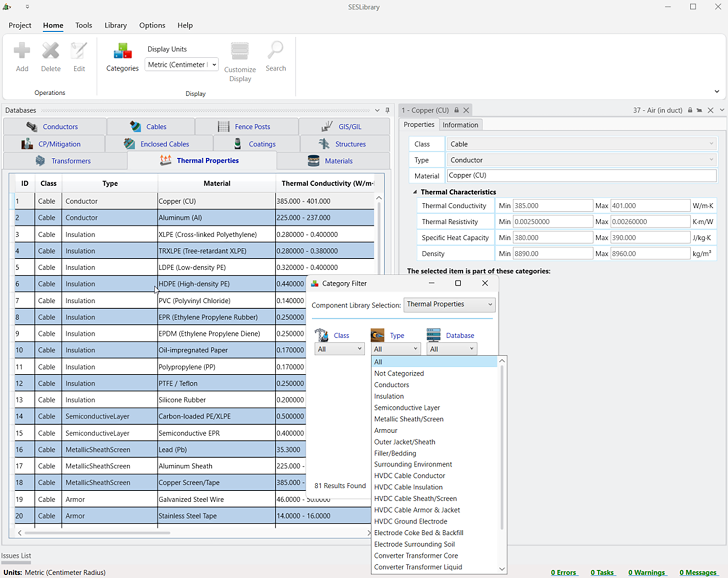Open Component Library Selection dropdown
Viewport: 728px width, 578px height.
tap(449, 305)
